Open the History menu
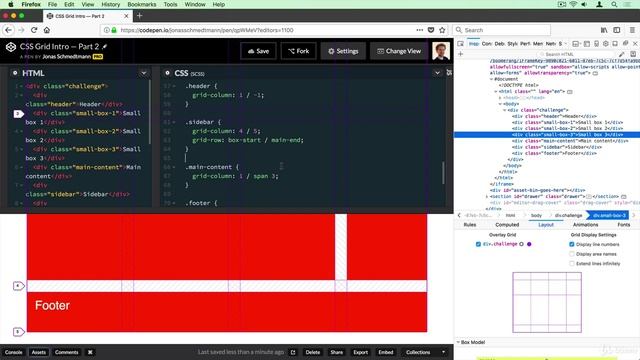The width and height of the screenshot is (640, 360). coord(111,4)
